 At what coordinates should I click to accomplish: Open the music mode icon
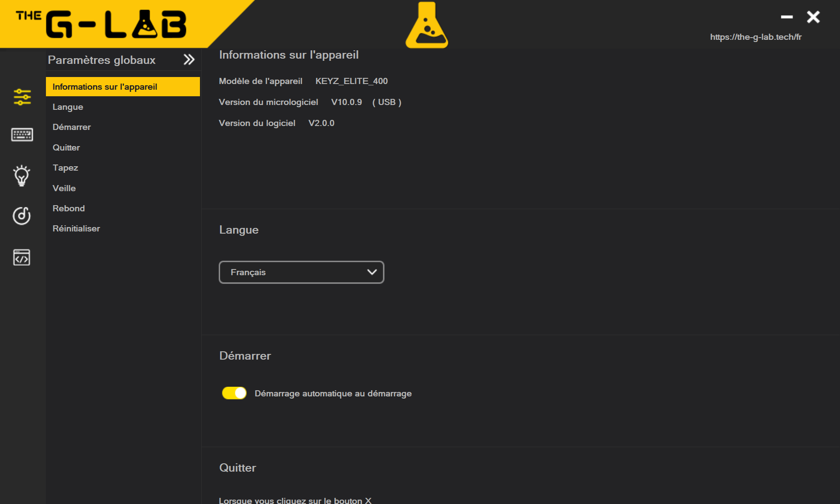(x=21, y=216)
